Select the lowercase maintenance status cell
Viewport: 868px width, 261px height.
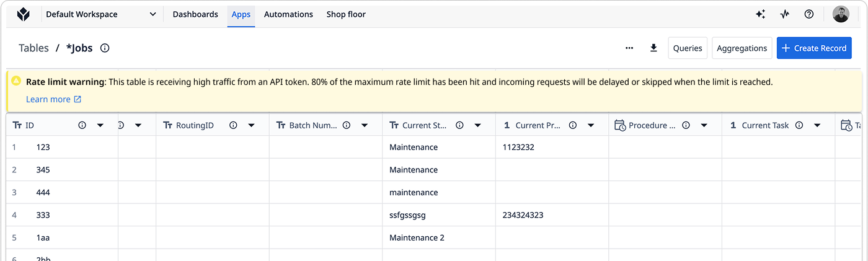(439, 192)
